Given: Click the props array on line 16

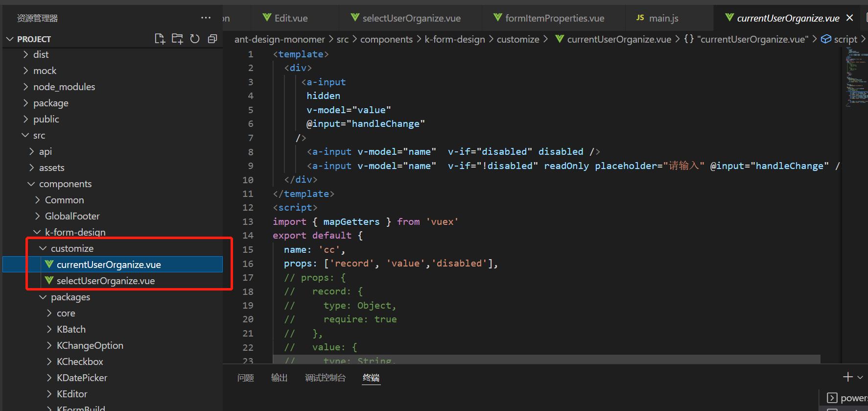Looking at the screenshot, I should (x=410, y=264).
